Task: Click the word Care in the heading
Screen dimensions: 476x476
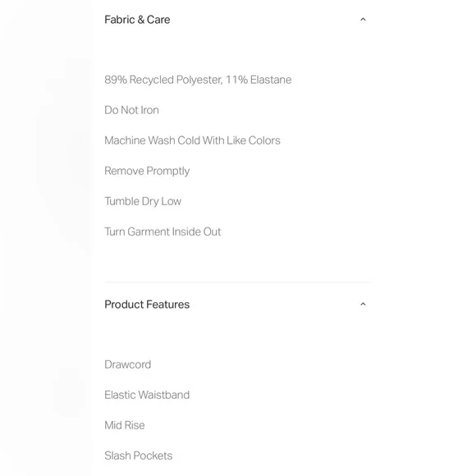Action: click(x=158, y=20)
